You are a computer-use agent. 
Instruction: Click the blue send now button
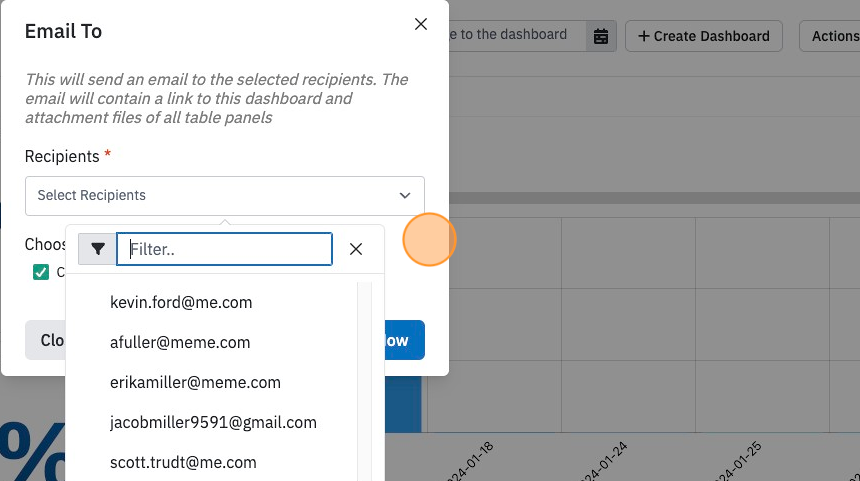pos(404,340)
